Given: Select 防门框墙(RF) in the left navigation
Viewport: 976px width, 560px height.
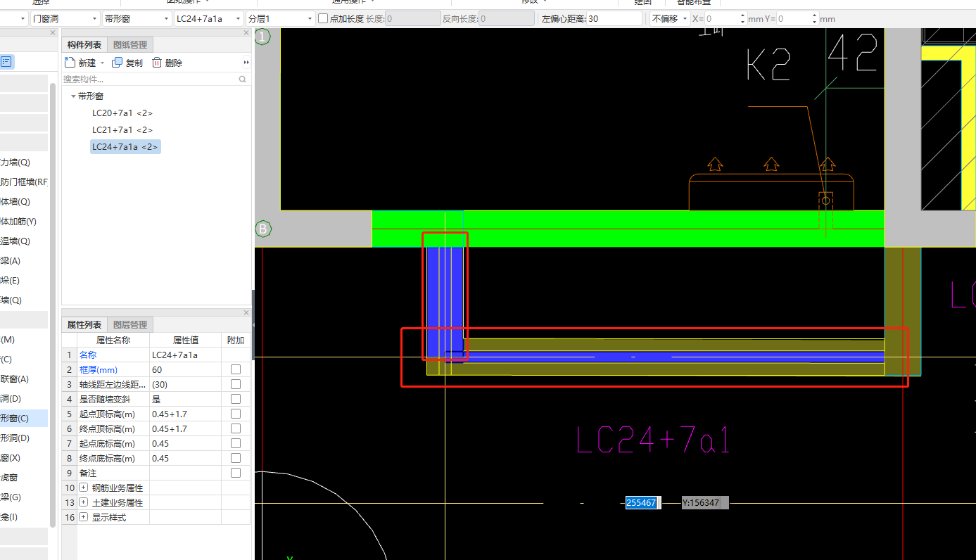Looking at the screenshot, I should tap(24, 182).
